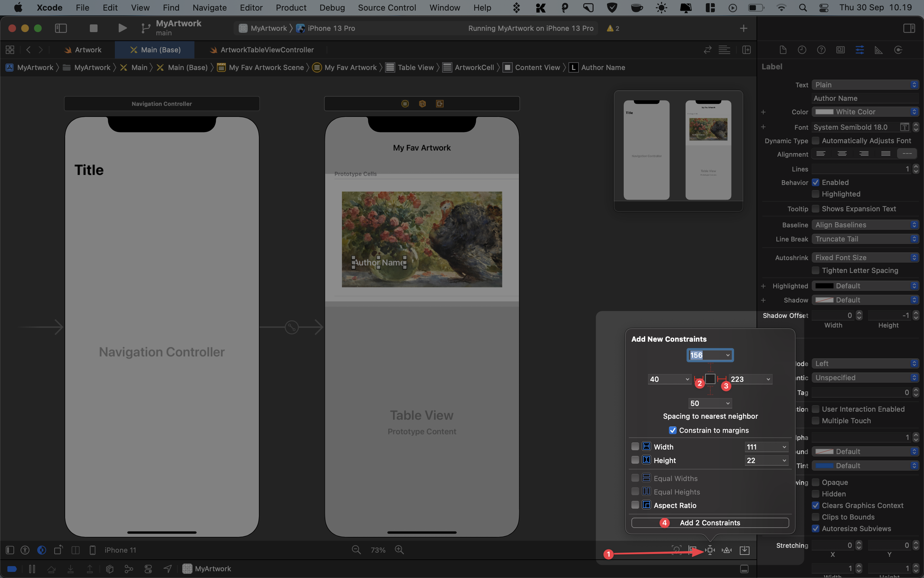The height and width of the screenshot is (578, 924).
Task: Open the left spacing 40 dropdown
Action: pyautogui.click(x=687, y=379)
